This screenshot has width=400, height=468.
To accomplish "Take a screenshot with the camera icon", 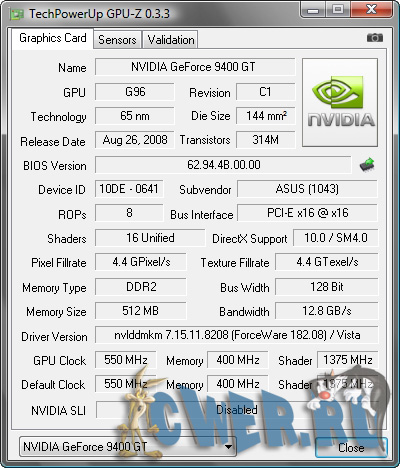I will [375, 38].
